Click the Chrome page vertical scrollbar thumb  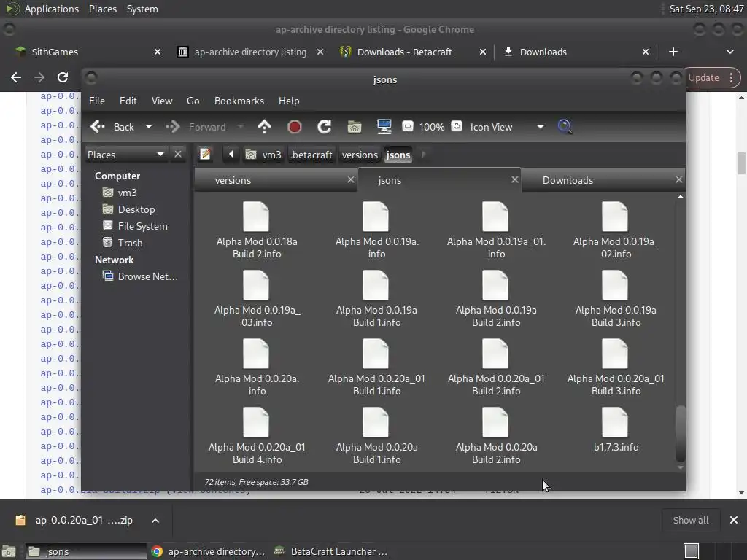pyautogui.click(x=741, y=163)
